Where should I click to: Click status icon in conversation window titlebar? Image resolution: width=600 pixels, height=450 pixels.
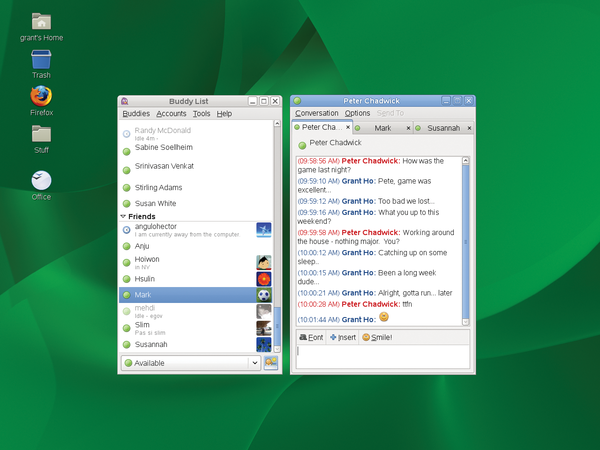(297, 101)
